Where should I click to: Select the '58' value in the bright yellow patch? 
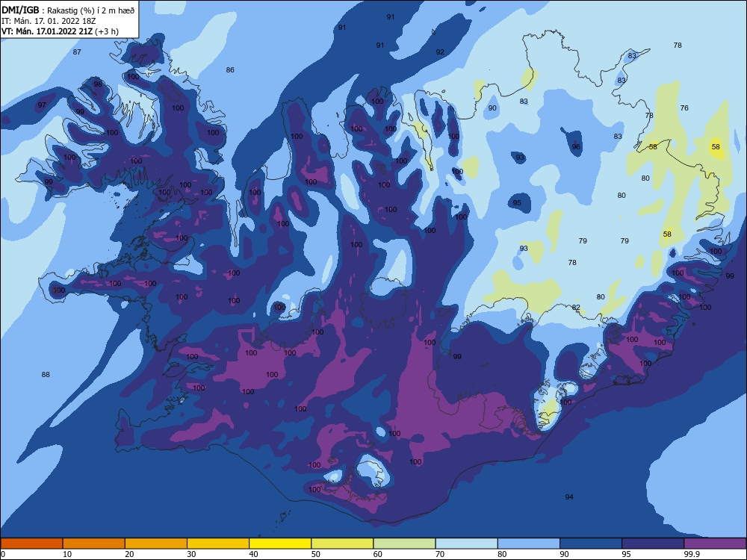[716, 146]
